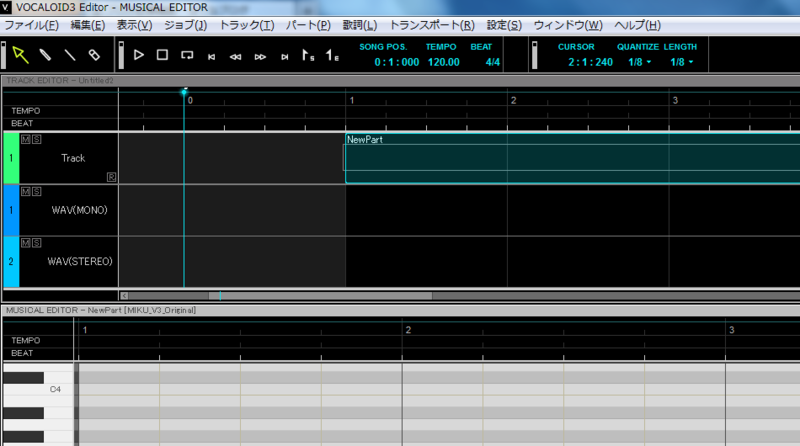
Task: Open the QUANTIZE 1/8 dropdown
Action: click(x=639, y=62)
